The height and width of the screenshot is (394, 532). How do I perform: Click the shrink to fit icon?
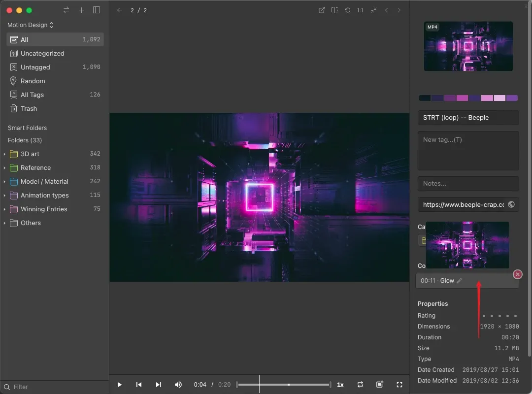pos(373,10)
